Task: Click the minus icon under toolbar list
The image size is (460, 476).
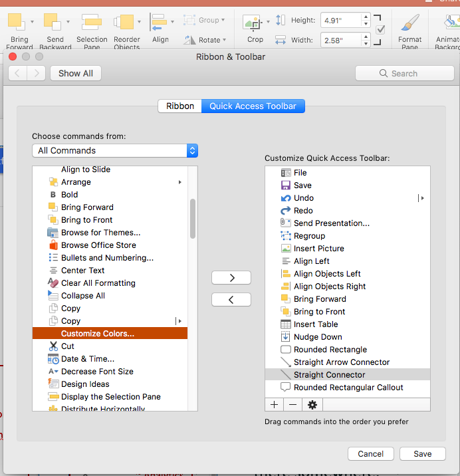Action: 292,405
